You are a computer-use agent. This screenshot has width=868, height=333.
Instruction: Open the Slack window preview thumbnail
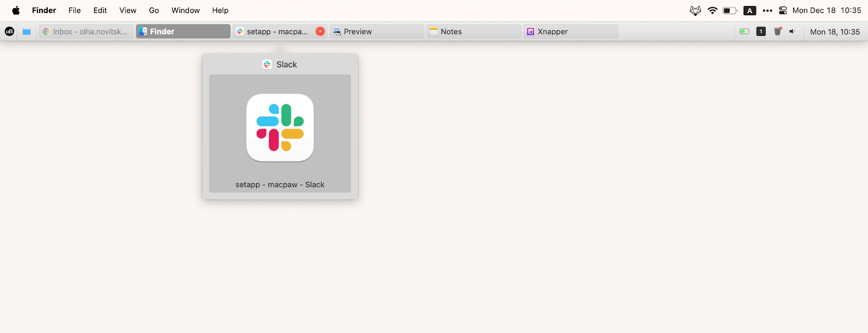pos(280,133)
